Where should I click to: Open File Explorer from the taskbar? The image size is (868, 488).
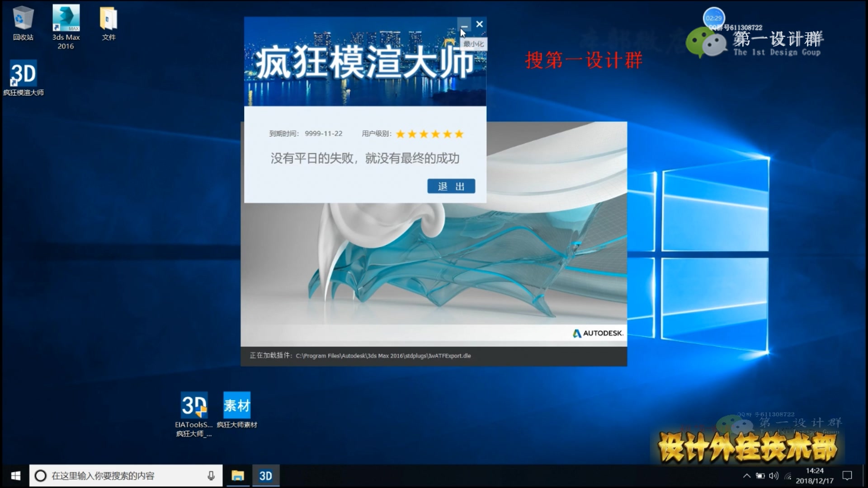238,476
